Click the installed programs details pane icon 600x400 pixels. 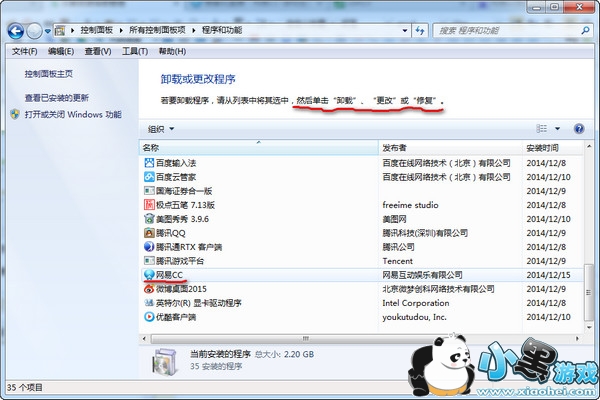click(x=165, y=361)
